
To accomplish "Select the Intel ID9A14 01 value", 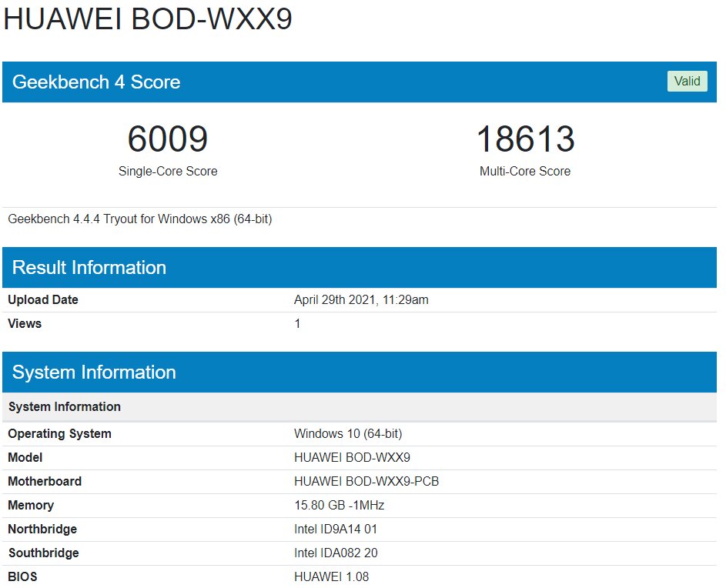I will click(x=336, y=530).
